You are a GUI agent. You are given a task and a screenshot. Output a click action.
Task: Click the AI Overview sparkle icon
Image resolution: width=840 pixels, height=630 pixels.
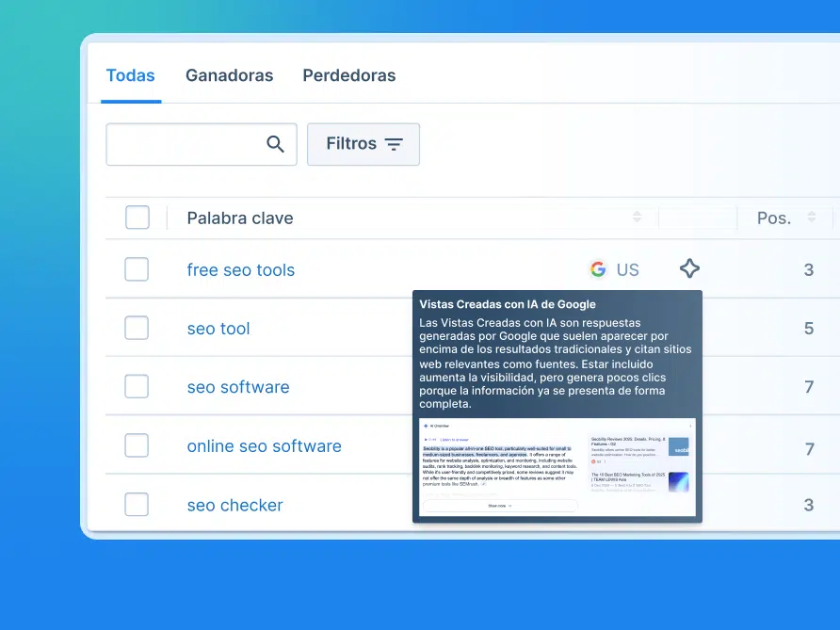tap(689, 269)
